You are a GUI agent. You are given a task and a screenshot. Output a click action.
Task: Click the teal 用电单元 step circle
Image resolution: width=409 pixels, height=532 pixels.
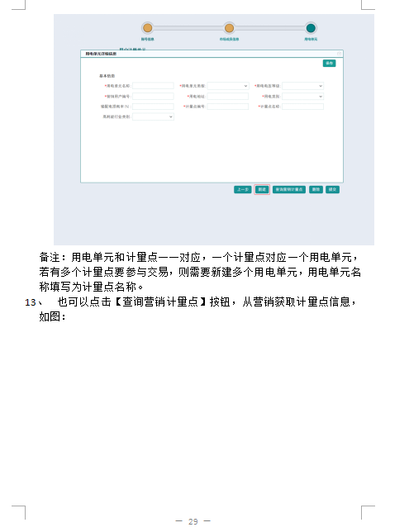(311, 28)
